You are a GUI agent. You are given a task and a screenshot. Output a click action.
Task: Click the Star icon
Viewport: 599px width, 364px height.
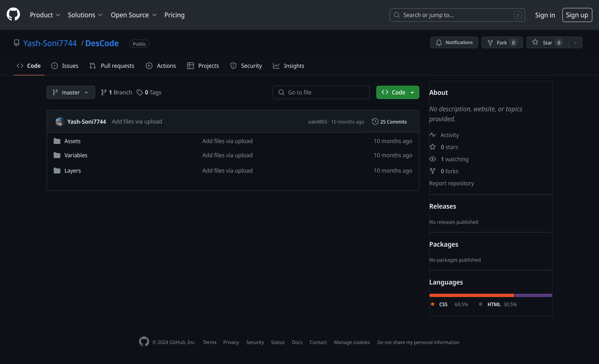click(x=535, y=42)
